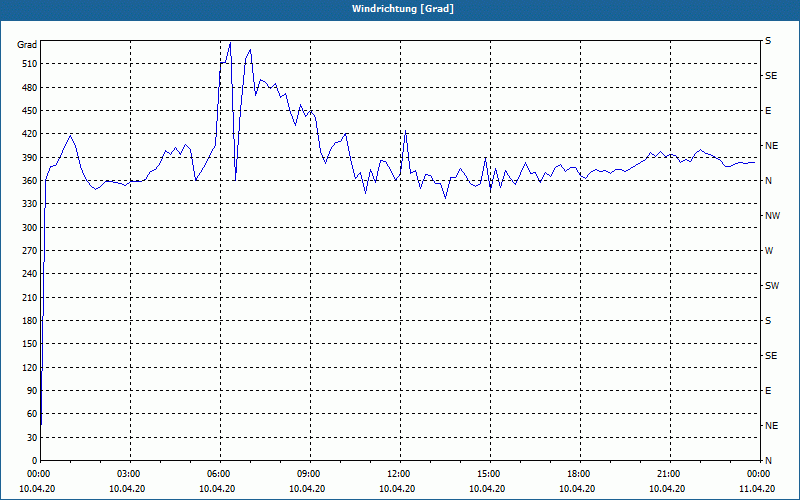Click the 03:00 time label
This screenshot has height=500, width=800.
[x=128, y=474]
